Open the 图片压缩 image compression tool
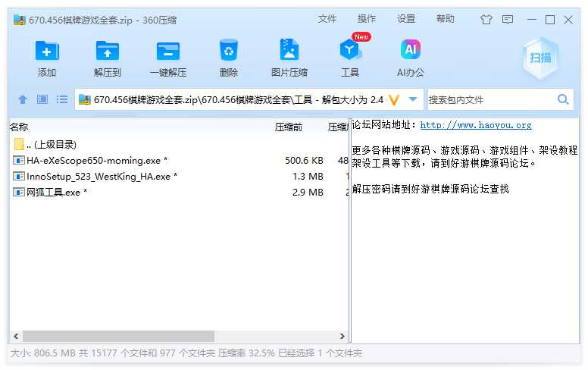Image resolution: width=588 pixels, height=370 pixels. tap(289, 49)
